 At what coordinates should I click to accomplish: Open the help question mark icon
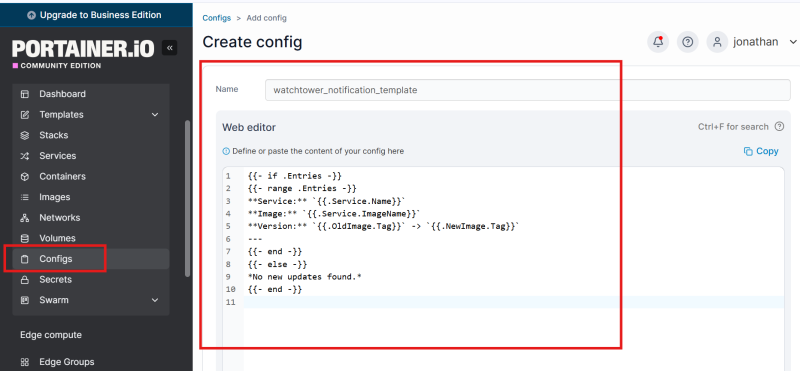688,42
